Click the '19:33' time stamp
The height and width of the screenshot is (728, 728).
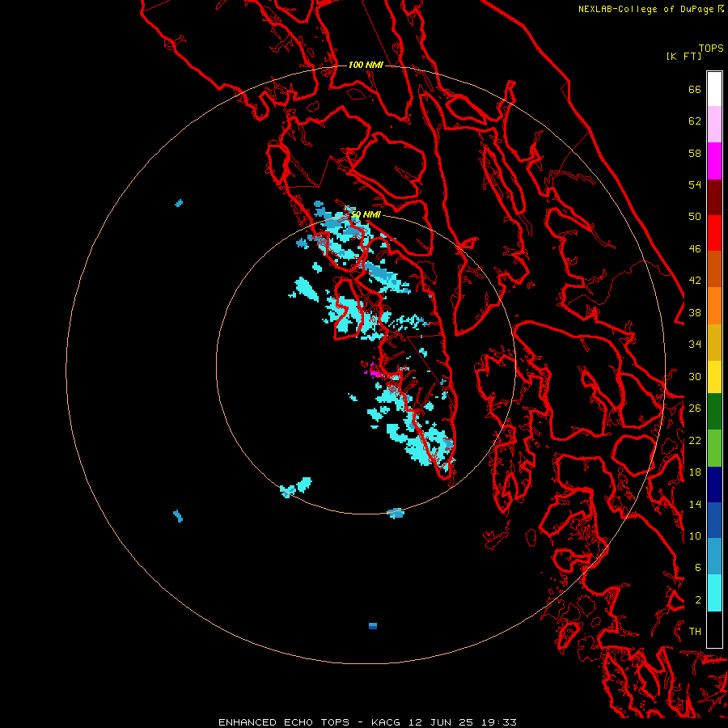click(x=498, y=722)
